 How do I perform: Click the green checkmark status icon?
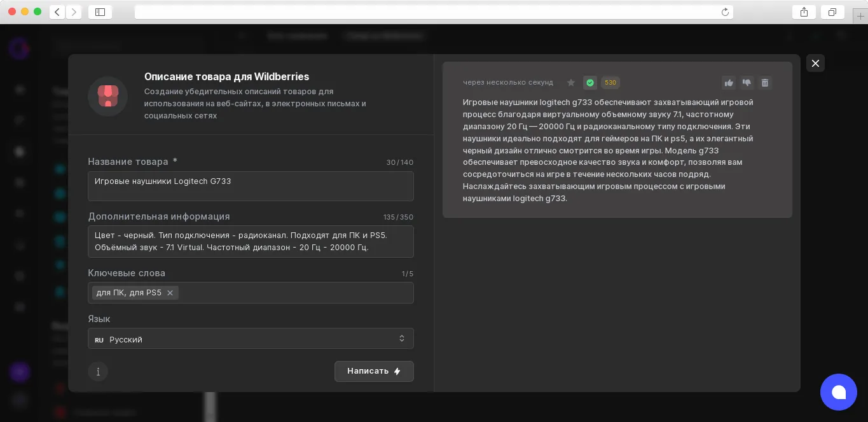tap(590, 83)
